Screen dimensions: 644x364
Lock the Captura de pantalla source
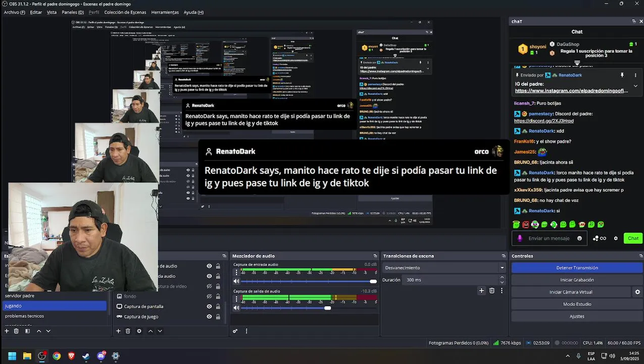point(218,306)
